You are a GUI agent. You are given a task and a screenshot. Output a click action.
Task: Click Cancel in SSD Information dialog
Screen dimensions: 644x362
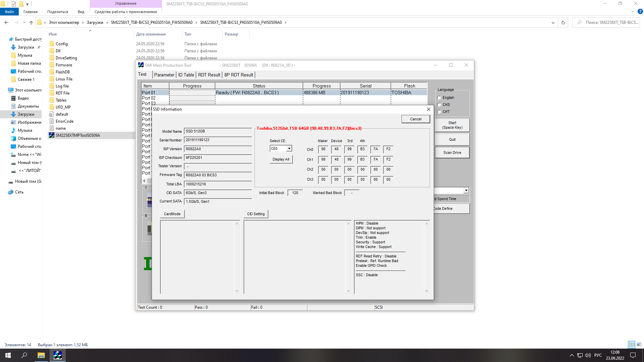pos(416,119)
